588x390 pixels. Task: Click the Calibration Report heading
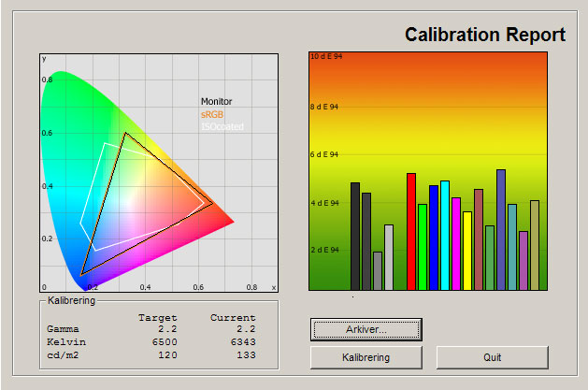click(x=484, y=35)
